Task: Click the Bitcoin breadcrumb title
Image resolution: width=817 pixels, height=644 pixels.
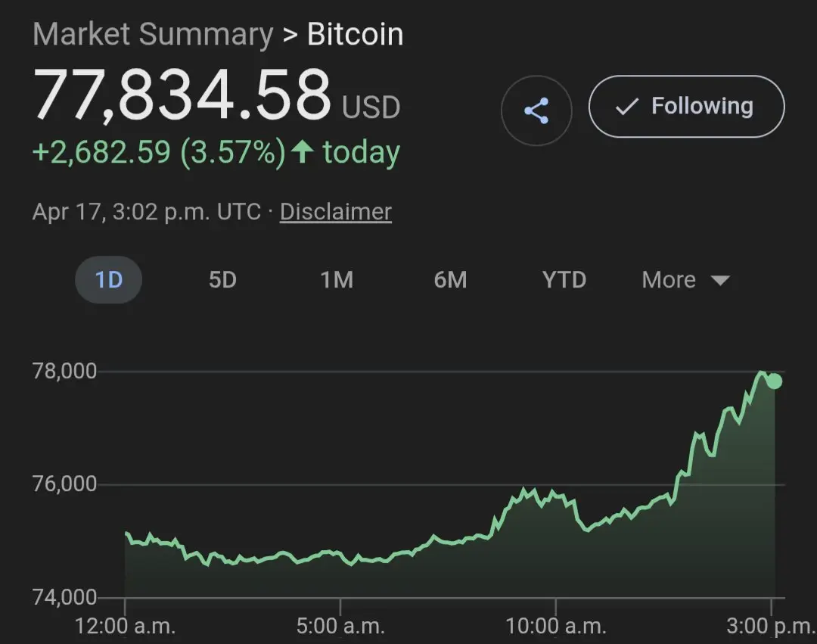Action: 355,35
